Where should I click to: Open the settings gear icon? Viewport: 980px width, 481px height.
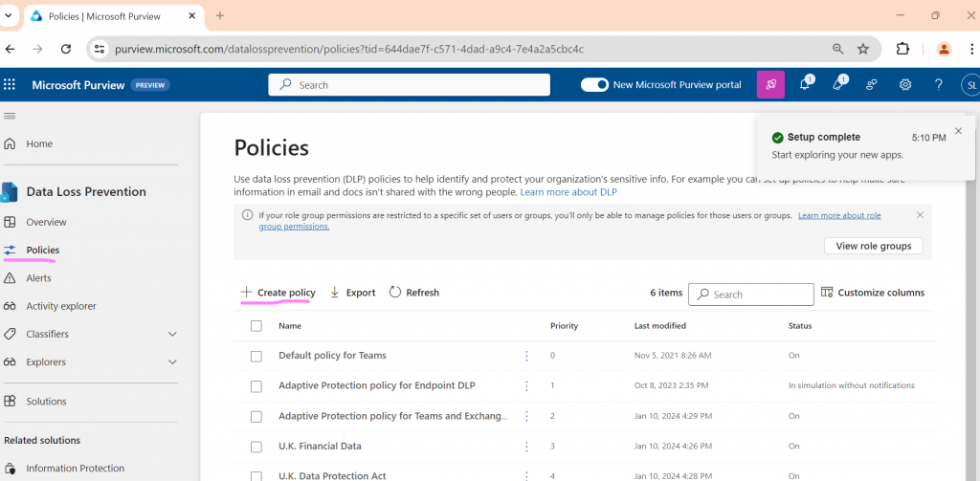904,85
